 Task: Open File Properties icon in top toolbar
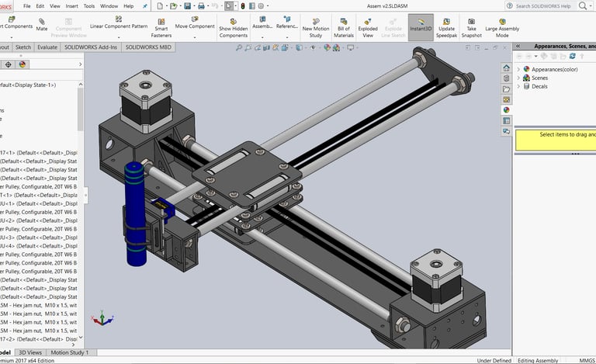click(252, 5)
